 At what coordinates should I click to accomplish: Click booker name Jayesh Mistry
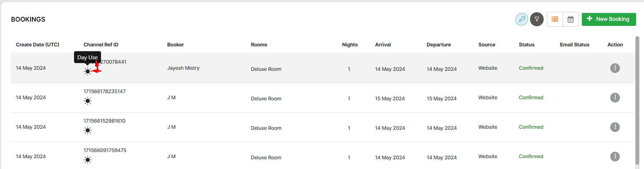pyautogui.click(x=183, y=68)
